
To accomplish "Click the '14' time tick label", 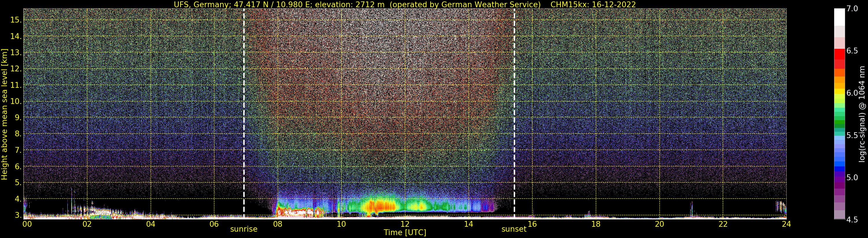I will point(468,224).
